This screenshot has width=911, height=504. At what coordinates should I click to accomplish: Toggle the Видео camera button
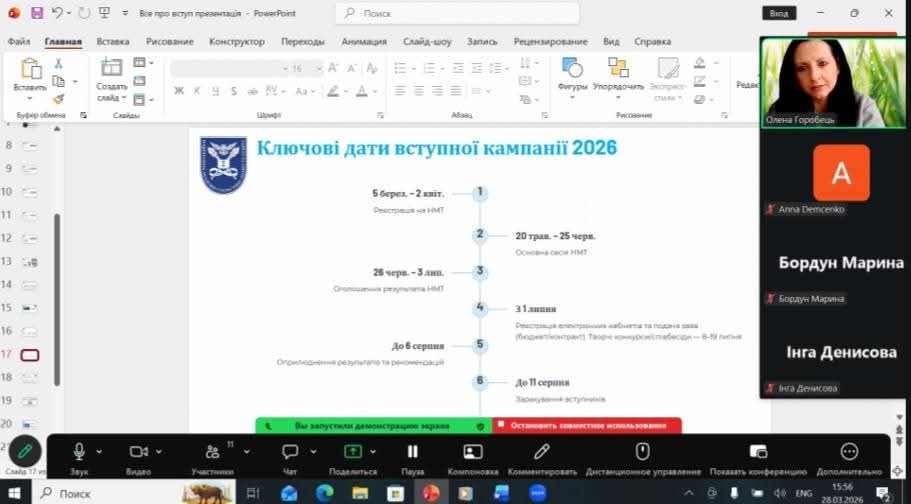pos(138,451)
